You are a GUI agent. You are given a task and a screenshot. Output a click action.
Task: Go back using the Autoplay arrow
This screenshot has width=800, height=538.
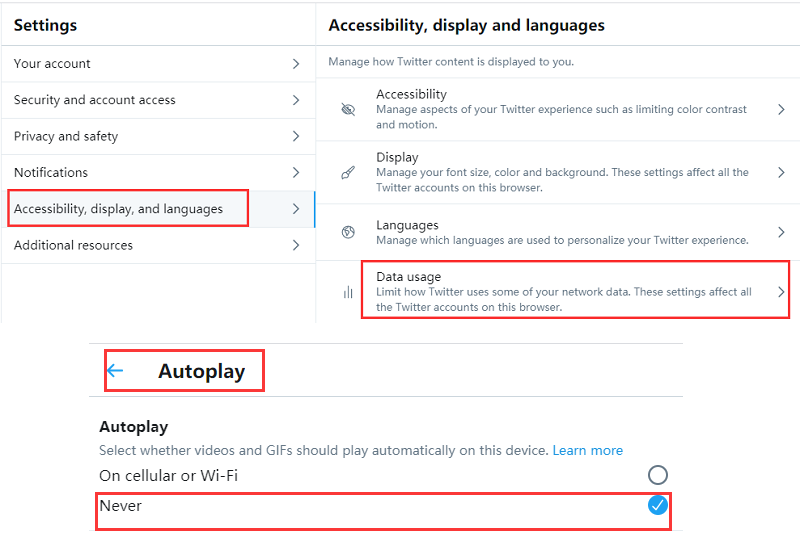tap(115, 371)
